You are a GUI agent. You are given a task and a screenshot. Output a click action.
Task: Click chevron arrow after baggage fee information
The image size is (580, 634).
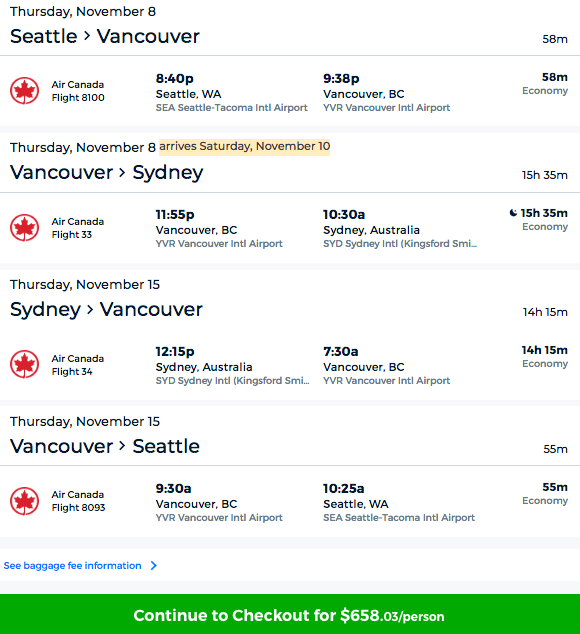click(154, 565)
